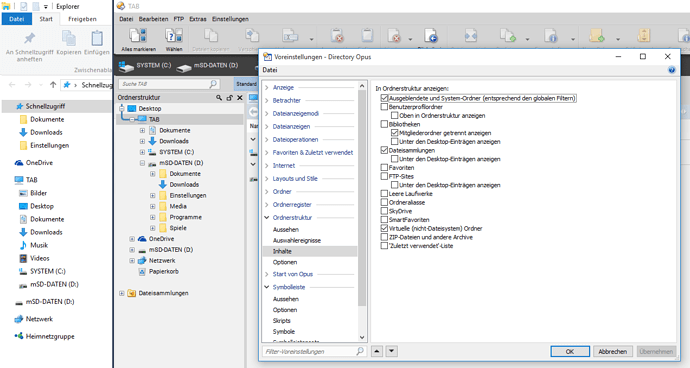Enable the Benutzerprofilordner checkbox
This screenshot has width=690, height=368.
(384, 107)
